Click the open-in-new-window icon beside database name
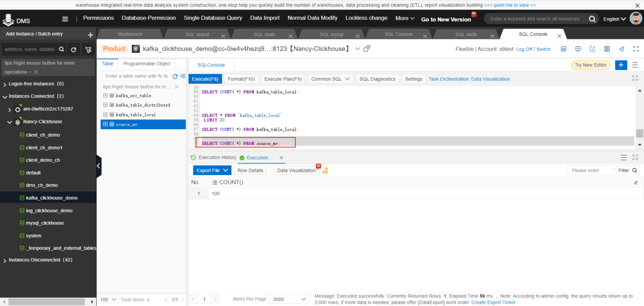The image size is (644, 306). (x=367, y=49)
